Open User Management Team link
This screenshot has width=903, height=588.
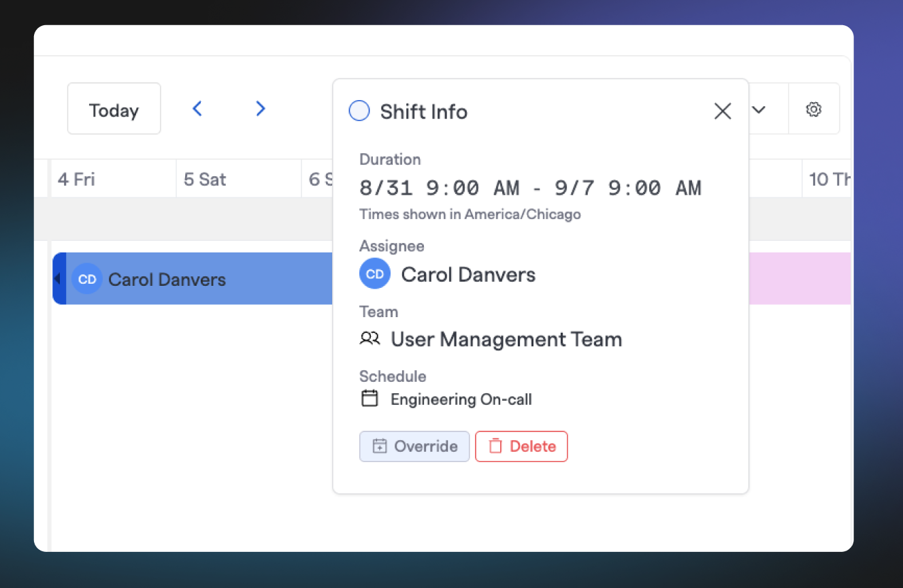(x=506, y=339)
